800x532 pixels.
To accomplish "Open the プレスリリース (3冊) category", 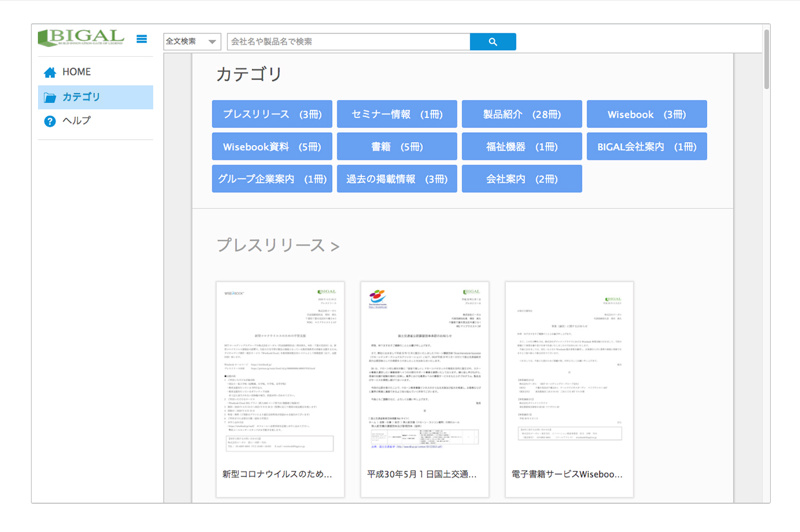I will pos(271,114).
